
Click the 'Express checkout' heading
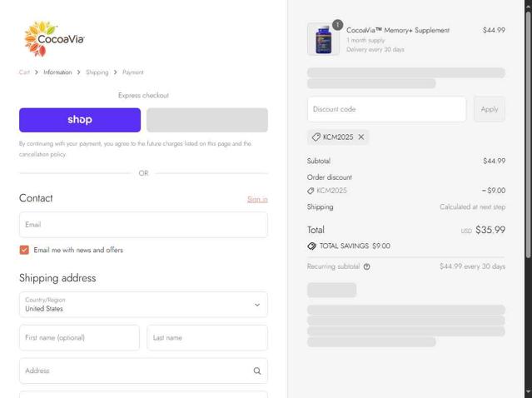click(x=143, y=96)
